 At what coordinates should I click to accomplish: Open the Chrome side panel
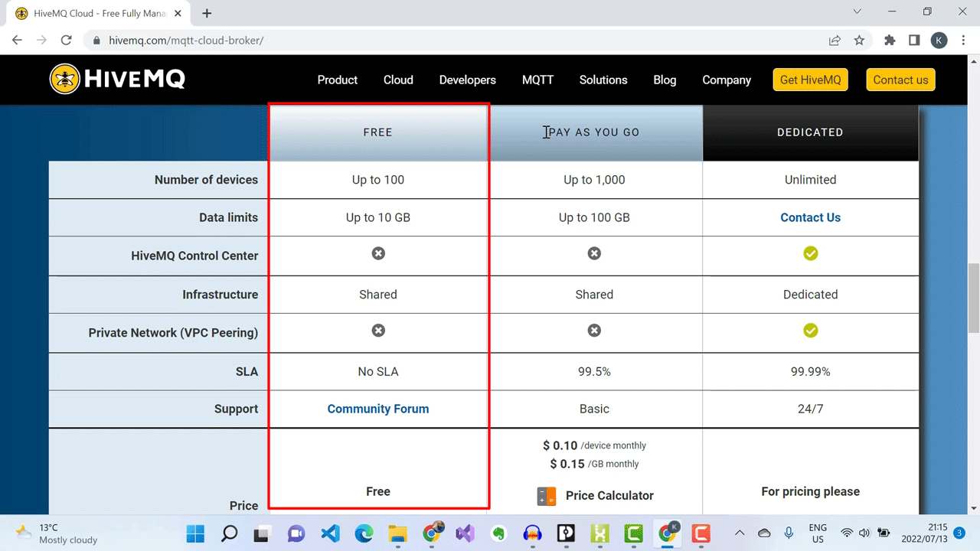(914, 41)
